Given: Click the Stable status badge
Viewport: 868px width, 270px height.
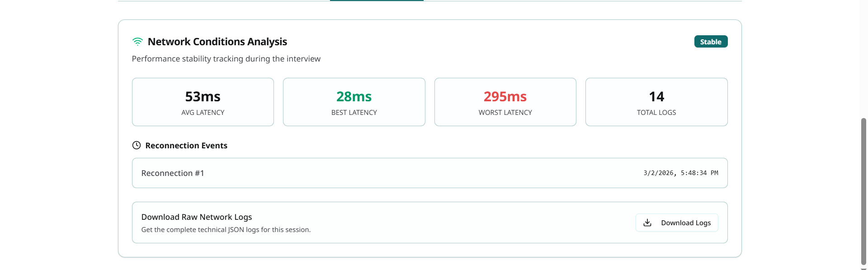Looking at the screenshot, I should 711,42.
